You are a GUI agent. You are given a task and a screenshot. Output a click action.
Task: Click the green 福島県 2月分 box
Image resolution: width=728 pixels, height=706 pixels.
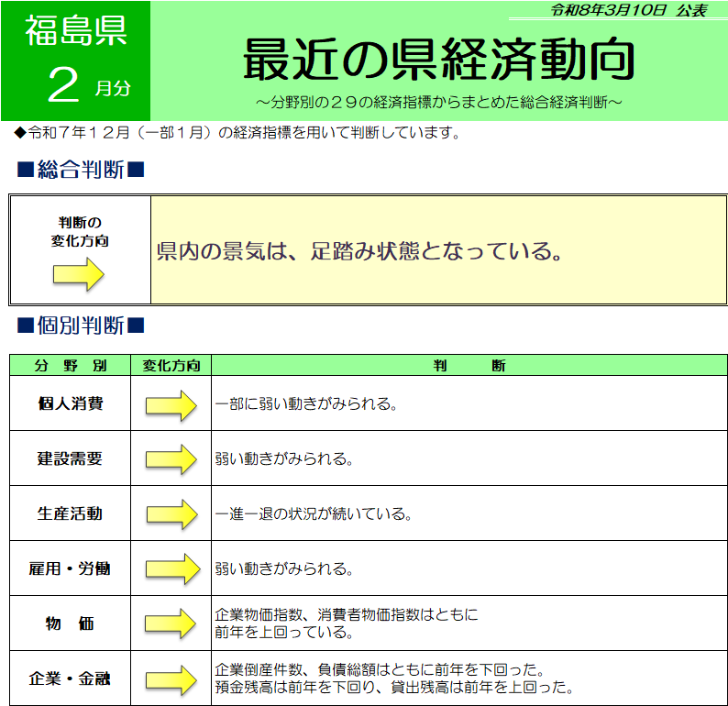tap(75, 61)
